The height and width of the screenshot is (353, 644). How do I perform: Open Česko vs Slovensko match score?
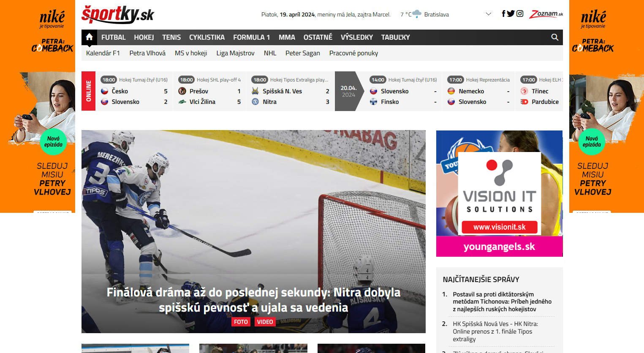point(135,91)
